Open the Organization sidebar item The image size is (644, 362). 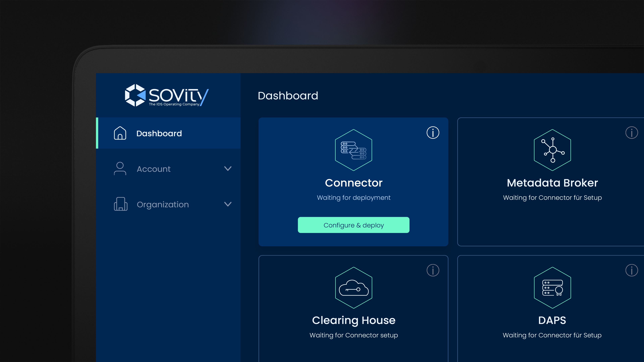[163, 204]
